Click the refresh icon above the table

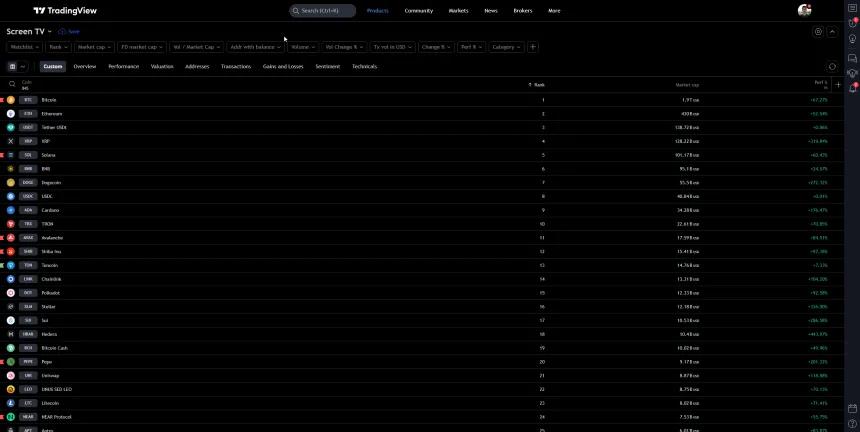[832, 66]
